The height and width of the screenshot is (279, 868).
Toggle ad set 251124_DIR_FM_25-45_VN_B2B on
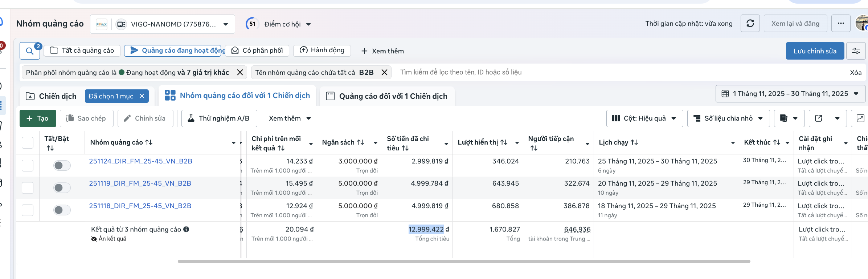[x=62, y=166]
